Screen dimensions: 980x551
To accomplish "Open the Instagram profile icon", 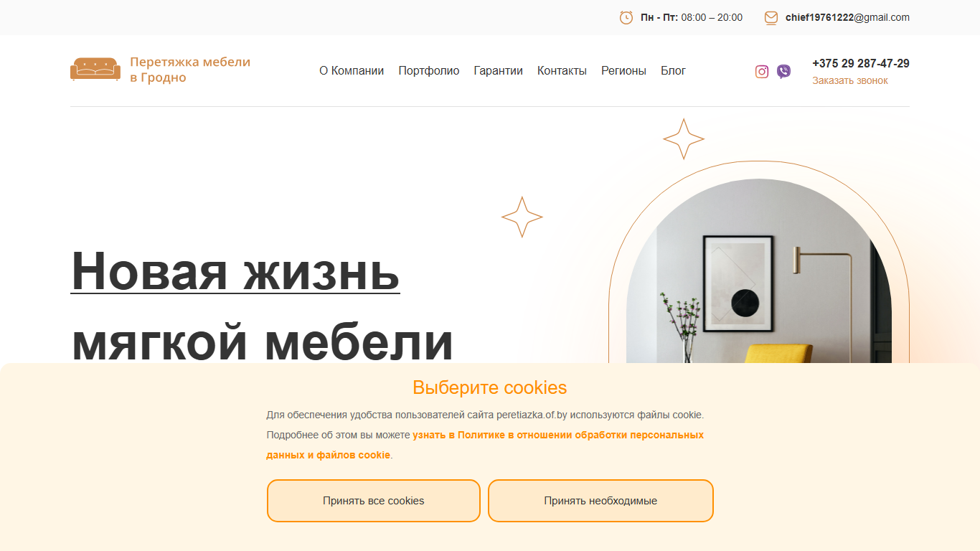I will (762, 72).
